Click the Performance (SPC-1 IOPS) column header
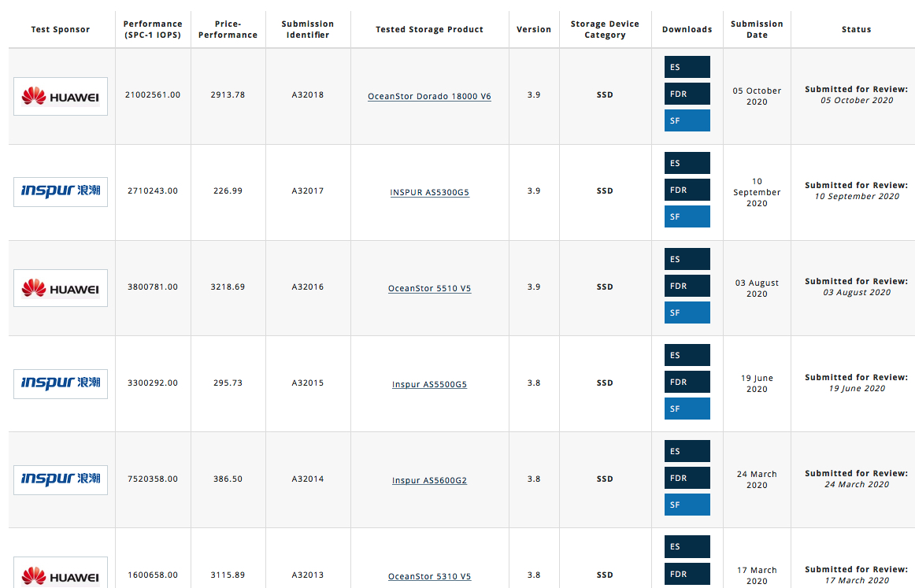Image resolution: width=915 pixels, height=588 pixels. click(153, 29)
